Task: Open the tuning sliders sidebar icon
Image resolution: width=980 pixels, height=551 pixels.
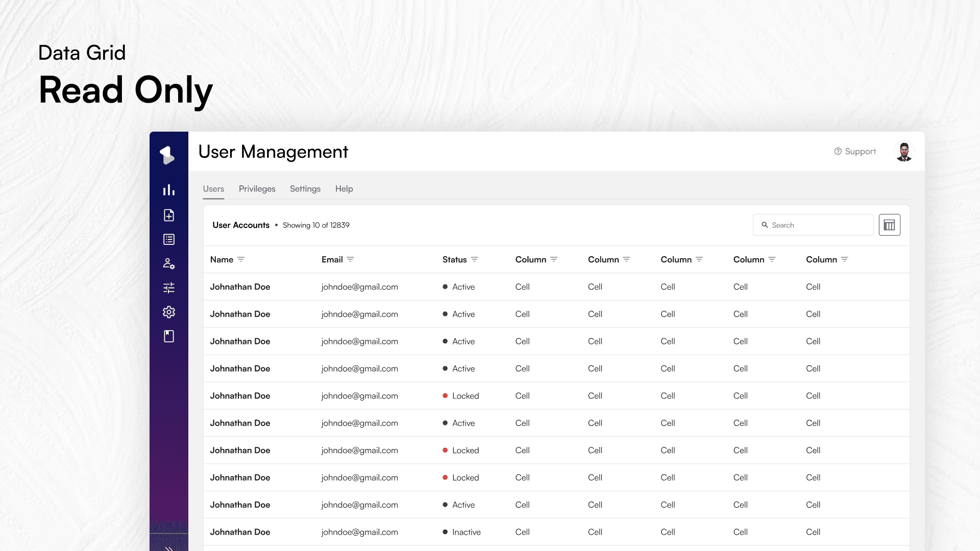Action: tap(169, 288)
